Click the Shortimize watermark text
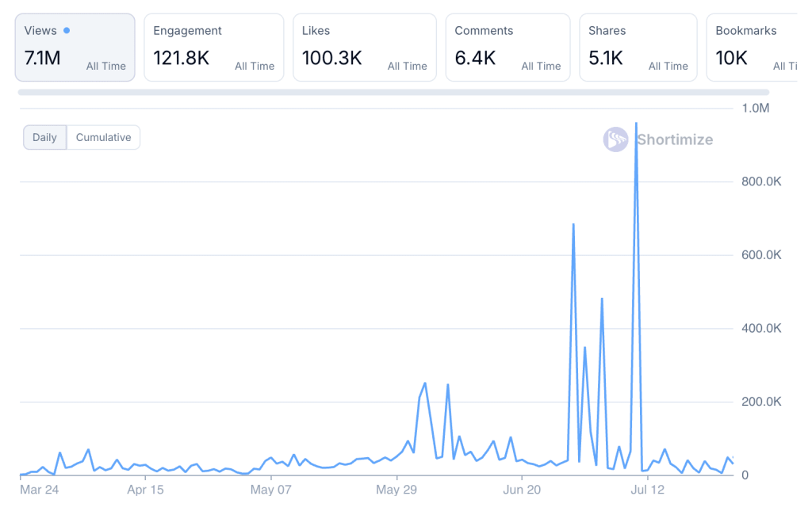 point(674,139)
